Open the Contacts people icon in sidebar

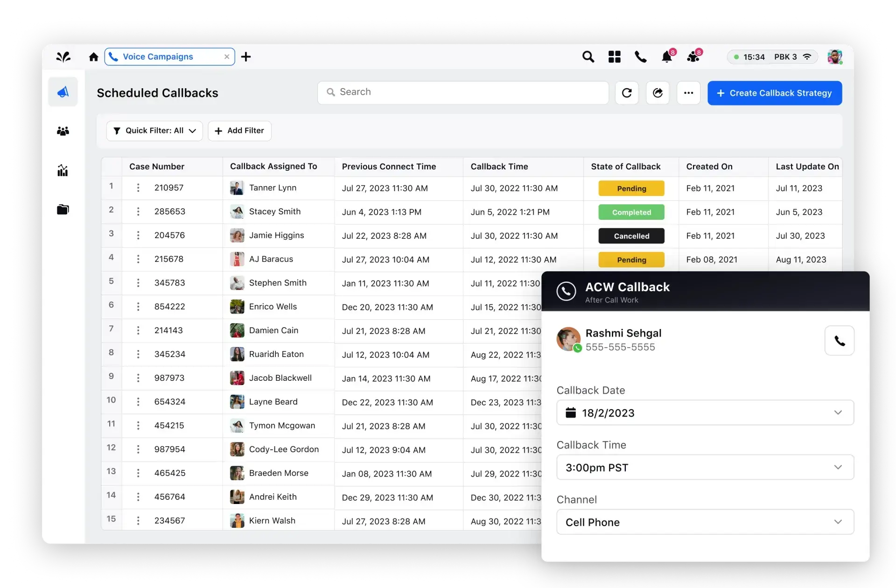[x=63, y=131]
